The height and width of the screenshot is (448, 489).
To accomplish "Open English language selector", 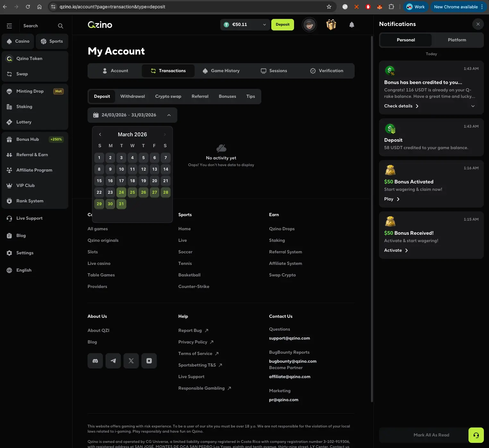I will [x=35, y=270].
